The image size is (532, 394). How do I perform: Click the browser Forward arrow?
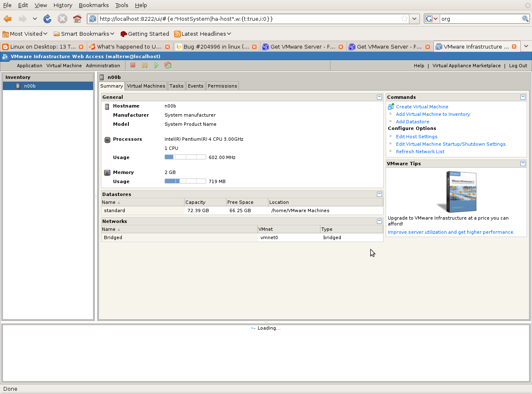click(22, 19)
